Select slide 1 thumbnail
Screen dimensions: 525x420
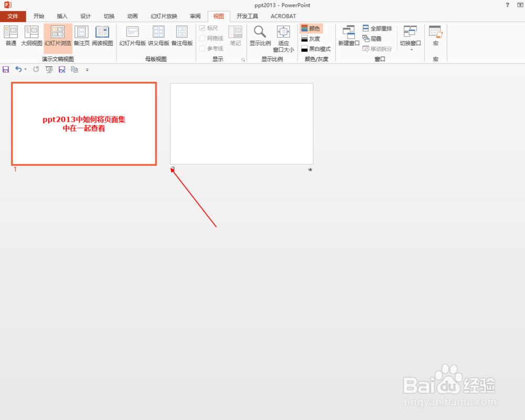(x=83, y=124)
